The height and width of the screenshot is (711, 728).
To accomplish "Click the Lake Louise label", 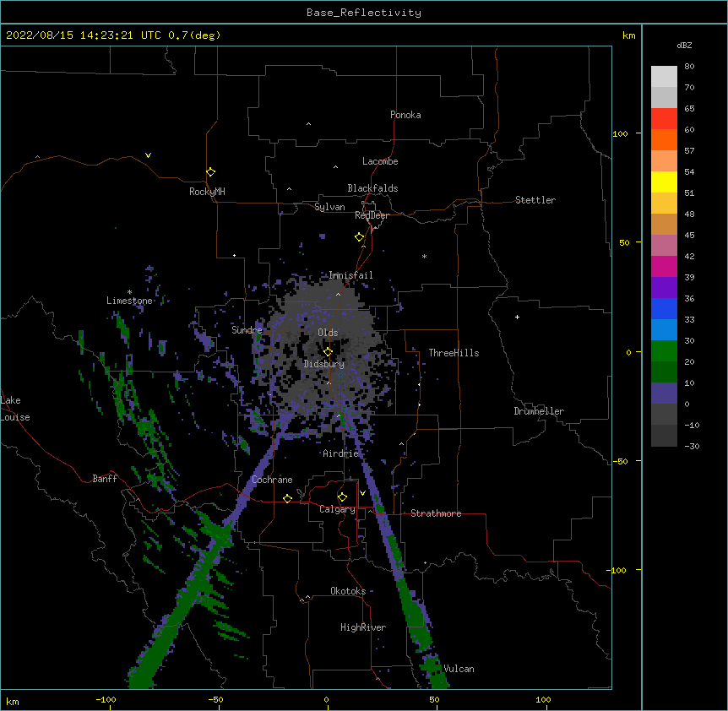I will [x=15, y=409].
